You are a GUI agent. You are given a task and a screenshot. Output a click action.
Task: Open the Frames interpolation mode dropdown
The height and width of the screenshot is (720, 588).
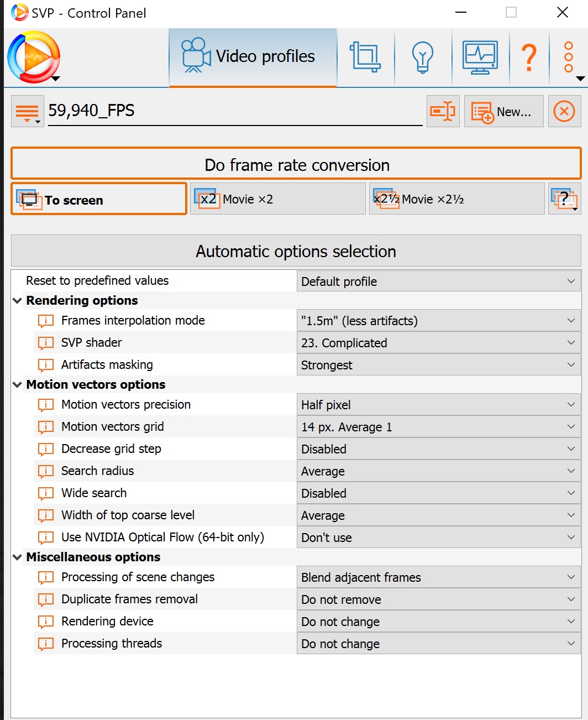(x=438, y=321)
